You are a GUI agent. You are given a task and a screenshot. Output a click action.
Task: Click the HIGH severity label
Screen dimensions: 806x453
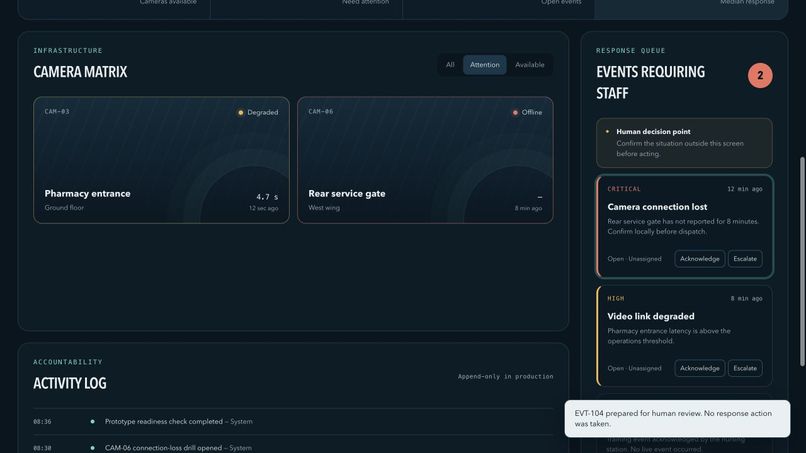pos(616,298)
